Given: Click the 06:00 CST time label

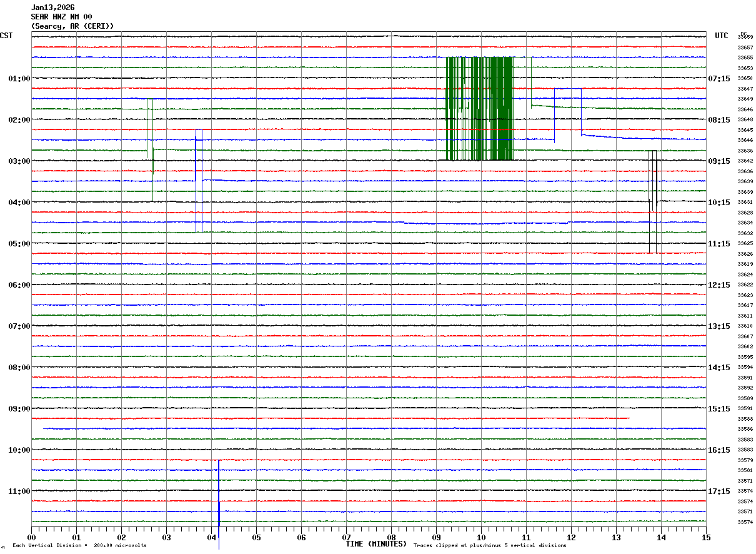Looking at the screenshot, I should 19,285.
